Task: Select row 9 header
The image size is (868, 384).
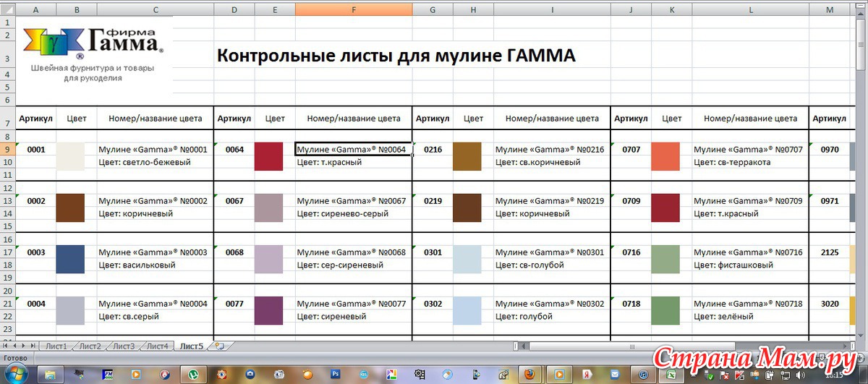Action: 7,149
